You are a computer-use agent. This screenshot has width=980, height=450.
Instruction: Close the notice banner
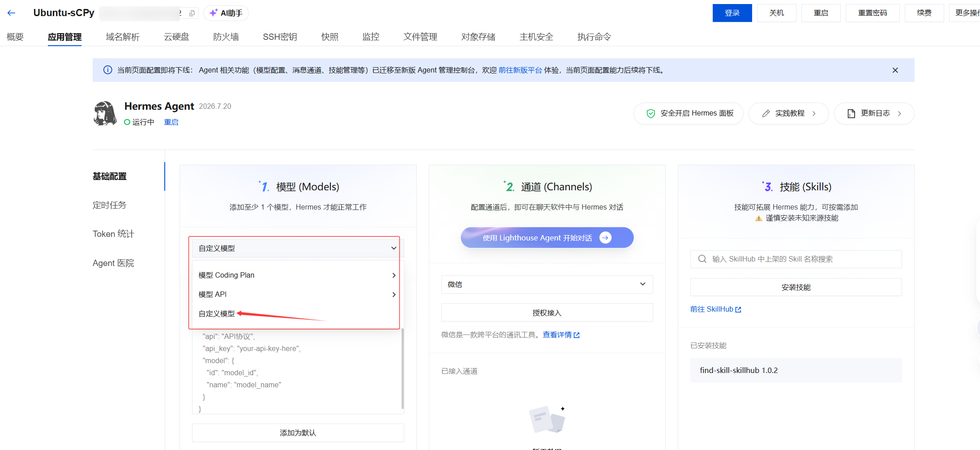[895, 70]
